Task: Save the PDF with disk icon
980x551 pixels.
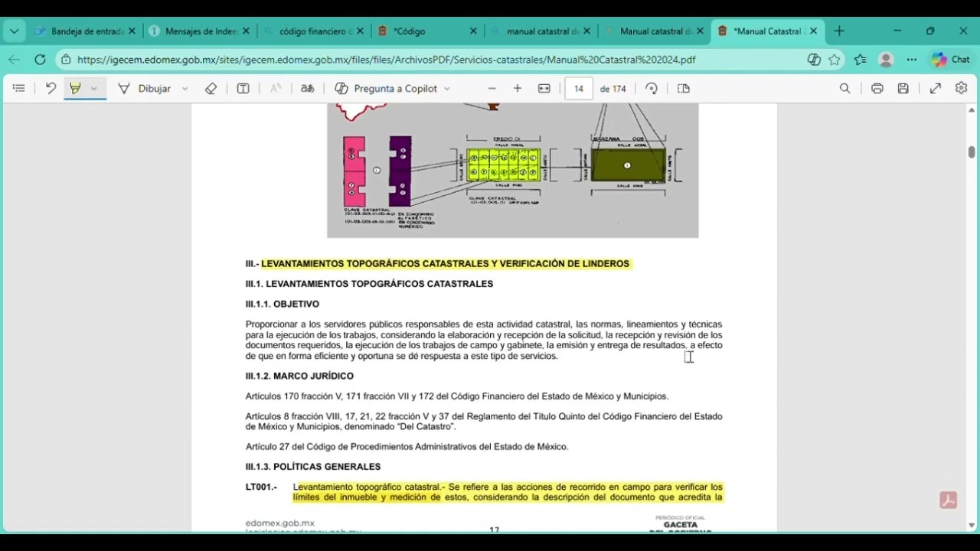Action: pos(903,89)
